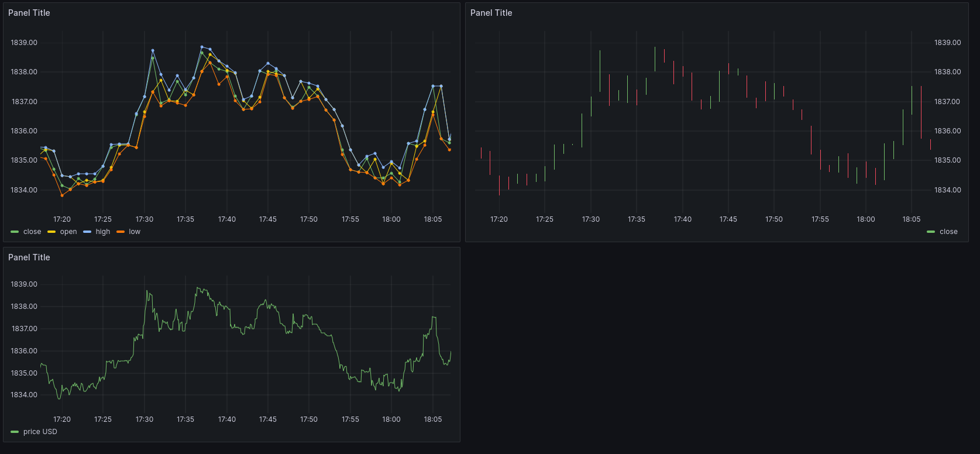Image resolution: width=980 pixels, height=454 pixels.
Task: Click the 17:45 time label under price USD chart
Action: point(268,419)
